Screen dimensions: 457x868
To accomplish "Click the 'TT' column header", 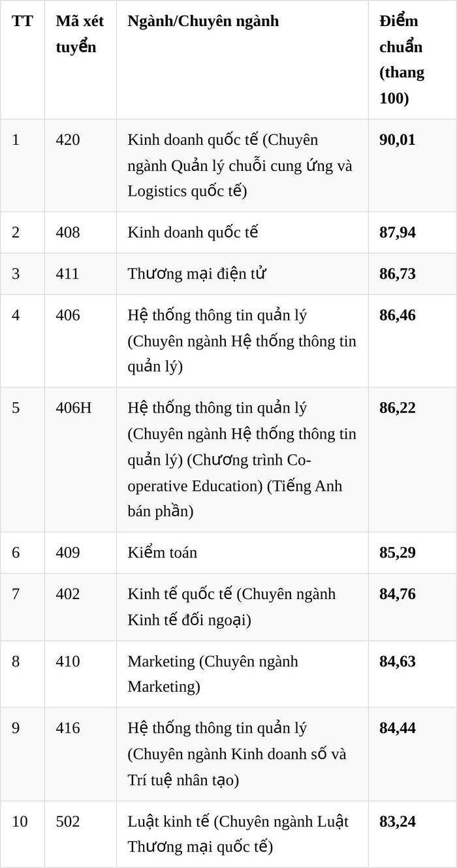I will point(23,60).
